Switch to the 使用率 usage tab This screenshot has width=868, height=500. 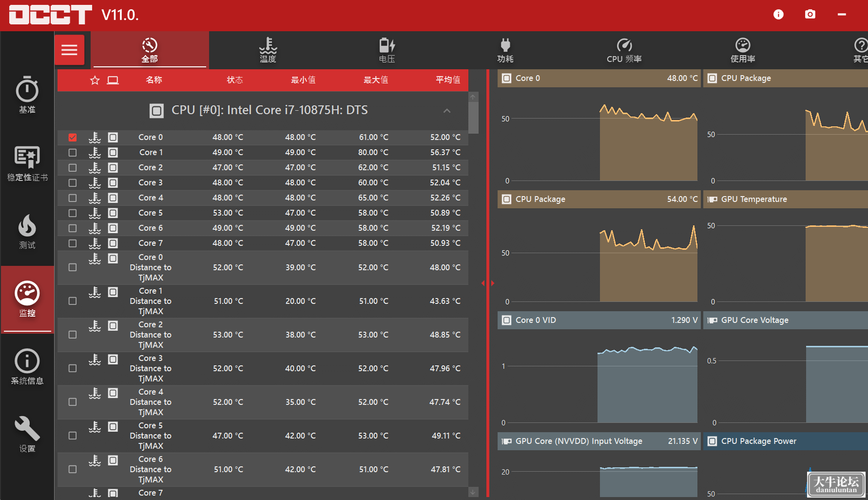tap(743, 50)
